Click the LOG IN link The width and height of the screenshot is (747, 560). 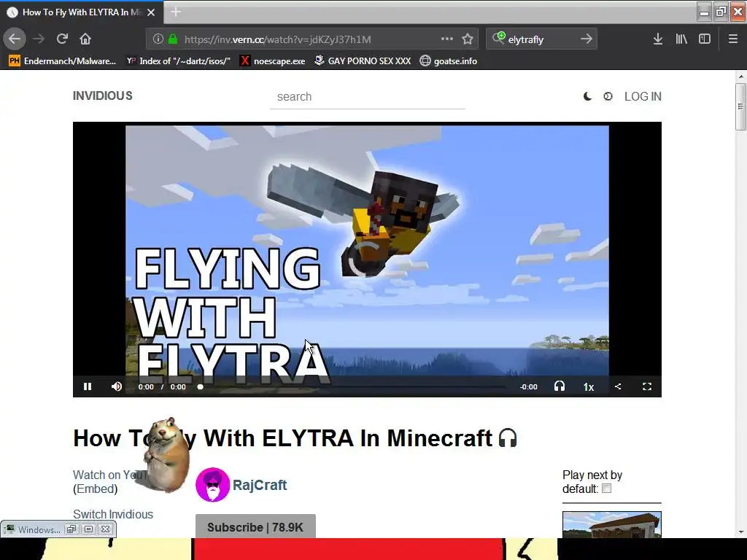click(x=643, y=96)
